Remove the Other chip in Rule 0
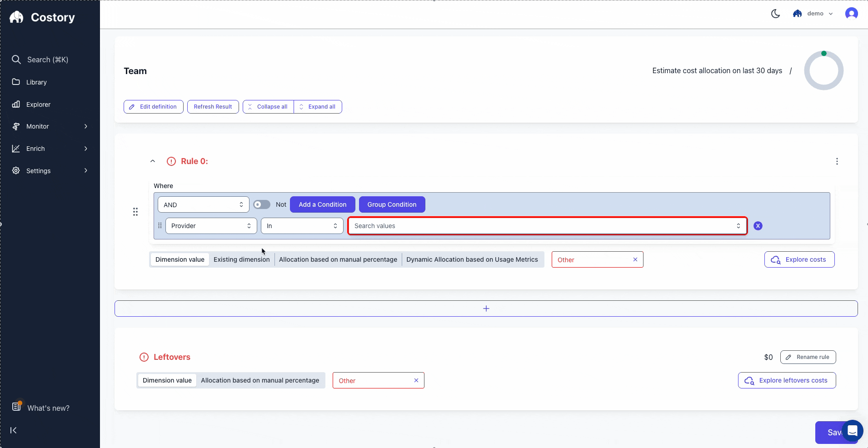 [x=635, y=259]
